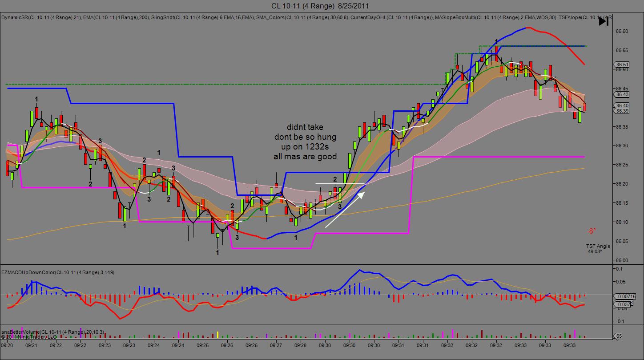Click the -0.037 MACD value marker

624,304
